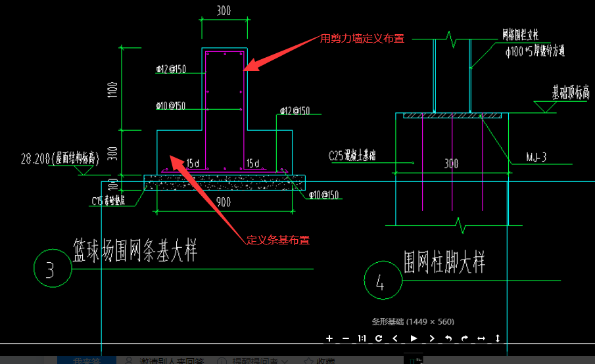
Task: Flip image horizontally
Action: (481, 338)
